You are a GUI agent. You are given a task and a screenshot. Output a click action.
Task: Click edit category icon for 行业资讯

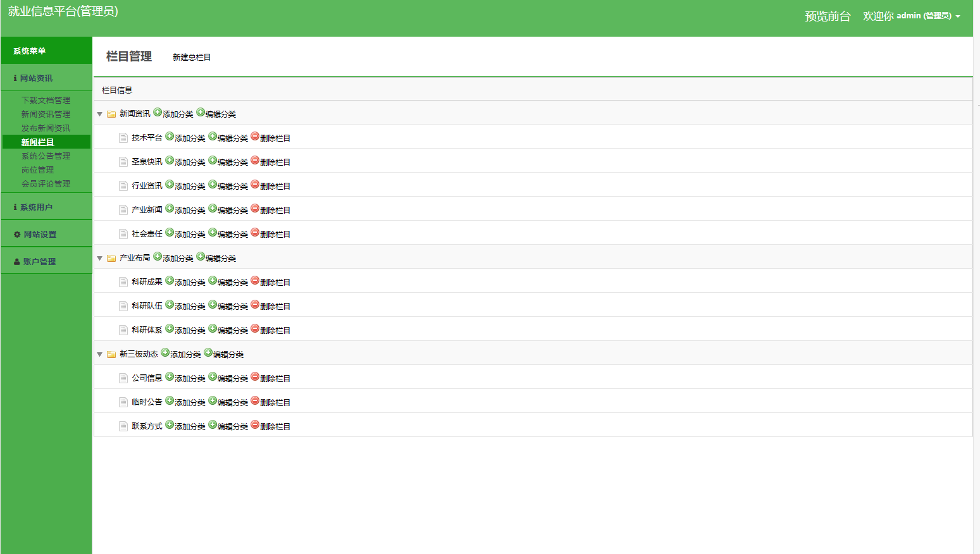coord(213,185)
